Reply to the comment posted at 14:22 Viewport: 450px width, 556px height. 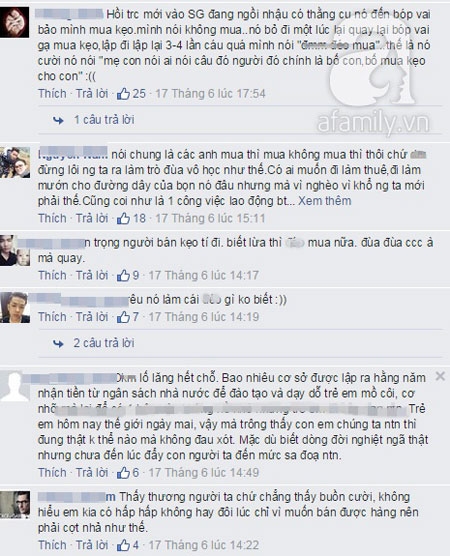pos(92,545)
